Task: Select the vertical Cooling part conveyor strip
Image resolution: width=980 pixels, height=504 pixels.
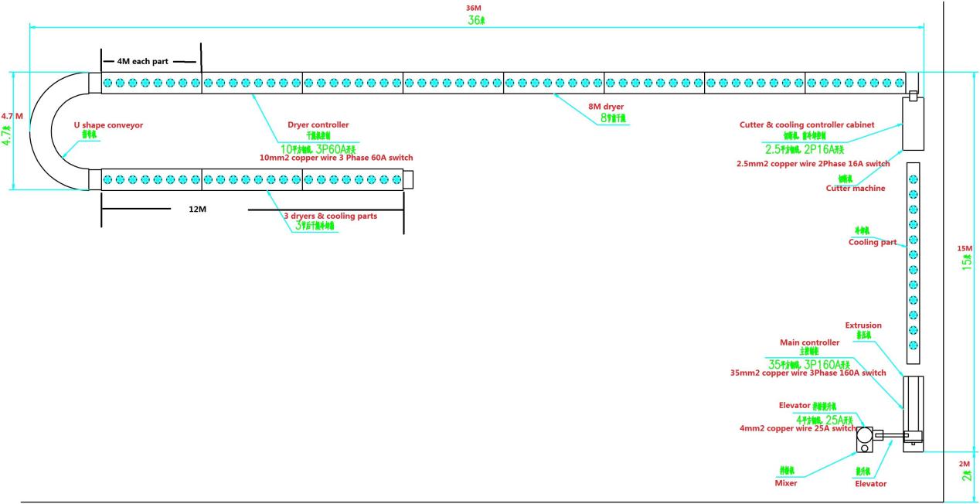Action: point(913,263)
